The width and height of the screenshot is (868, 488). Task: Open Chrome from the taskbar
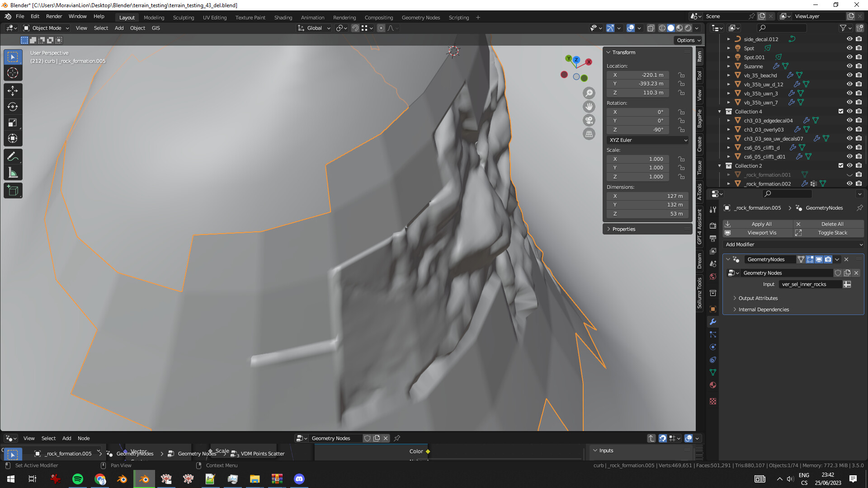coord(100,479)
